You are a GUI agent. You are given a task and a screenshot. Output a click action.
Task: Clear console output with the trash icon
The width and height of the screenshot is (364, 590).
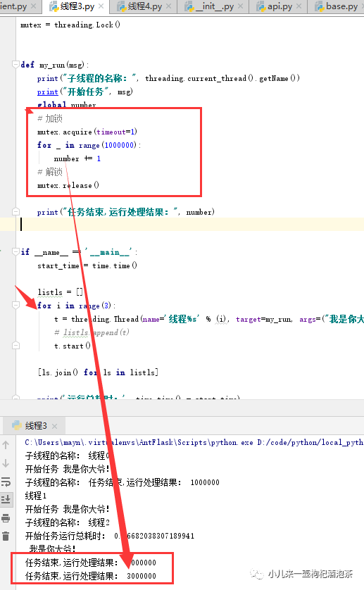6,536
